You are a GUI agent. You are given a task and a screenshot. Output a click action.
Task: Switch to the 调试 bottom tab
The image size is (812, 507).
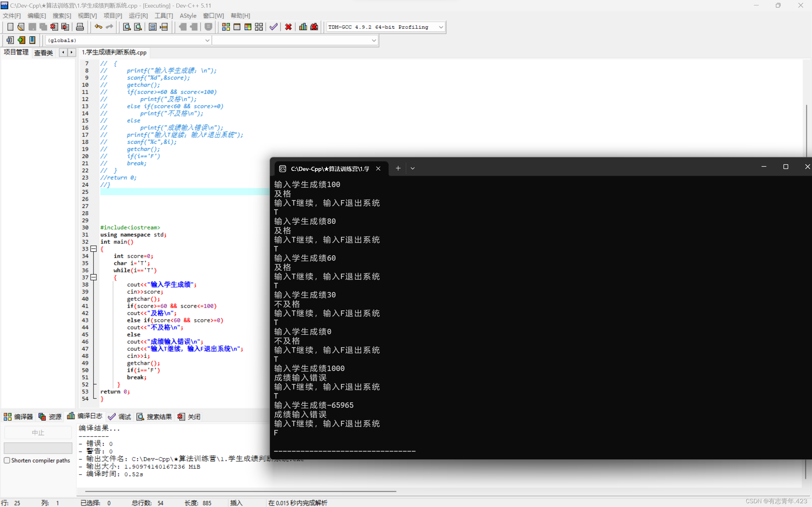pos(120,416)
